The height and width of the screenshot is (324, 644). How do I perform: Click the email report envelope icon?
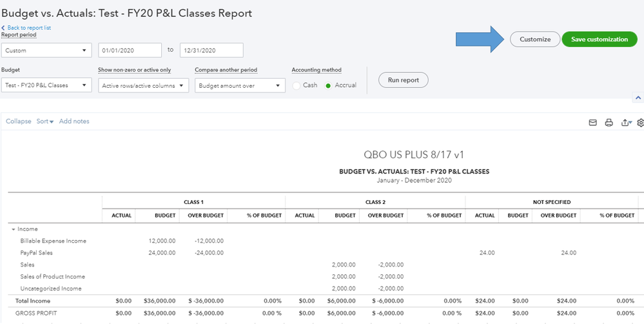[592, 123]
